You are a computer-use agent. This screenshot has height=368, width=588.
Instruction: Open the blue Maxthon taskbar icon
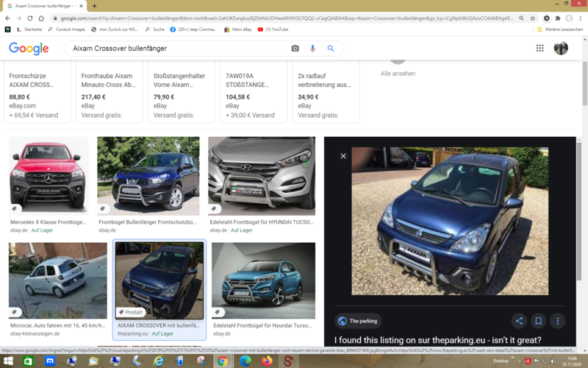tap(50, 361)
